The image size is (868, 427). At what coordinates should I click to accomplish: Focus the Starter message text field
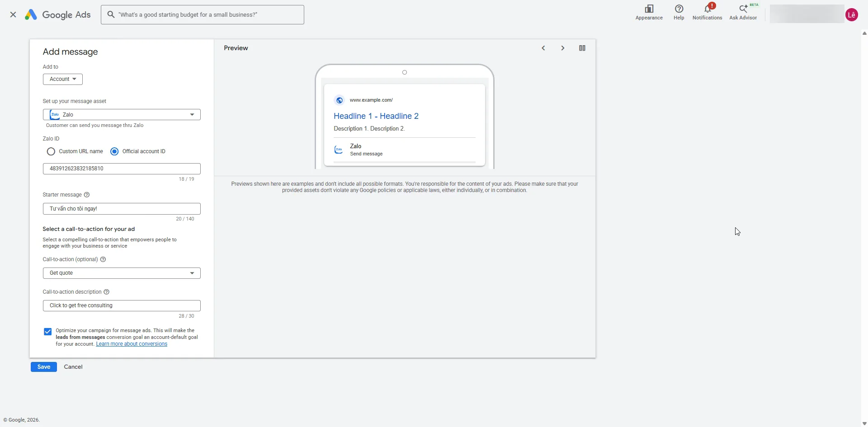122,209
